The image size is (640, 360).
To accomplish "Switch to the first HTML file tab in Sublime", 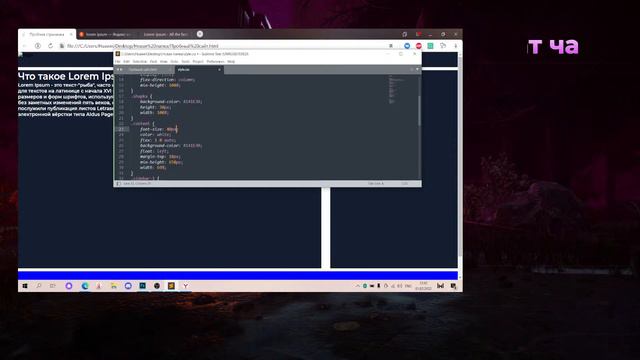I will pos(147,70).
